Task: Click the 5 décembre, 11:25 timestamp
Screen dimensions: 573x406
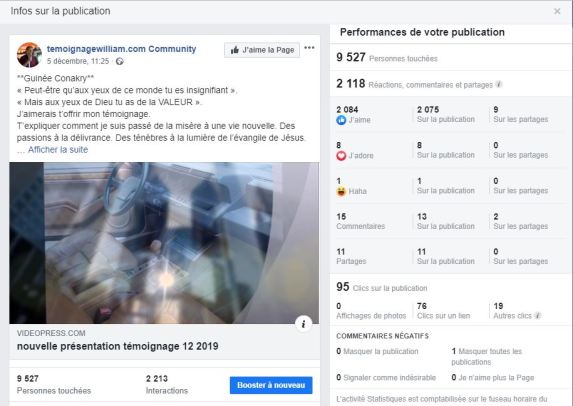Action: 78,61
